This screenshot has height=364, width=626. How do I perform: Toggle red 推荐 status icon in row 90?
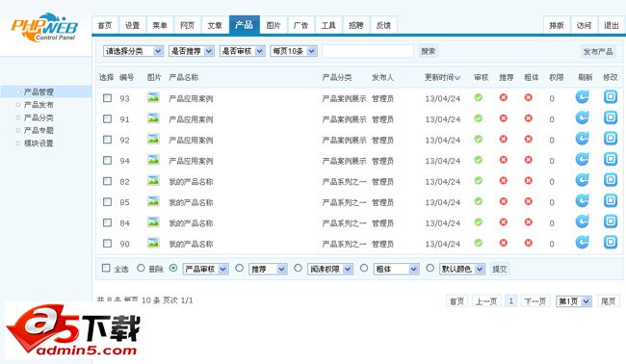(504, 243)
